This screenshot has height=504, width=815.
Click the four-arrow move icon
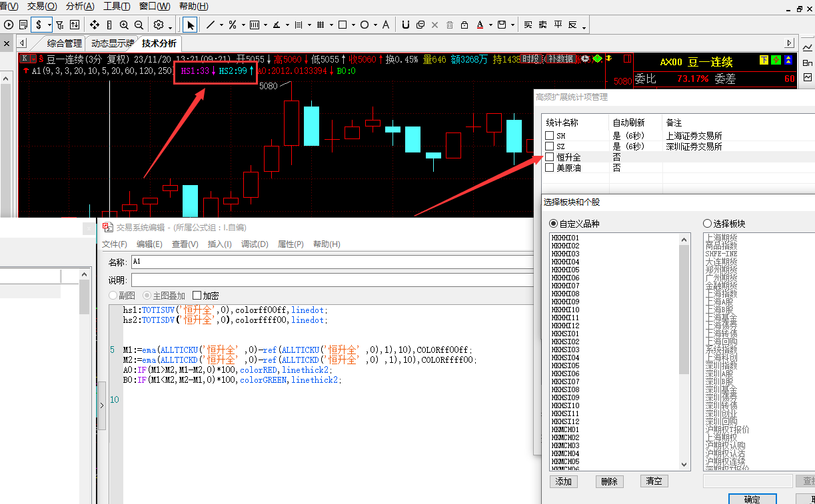[95, 25]
